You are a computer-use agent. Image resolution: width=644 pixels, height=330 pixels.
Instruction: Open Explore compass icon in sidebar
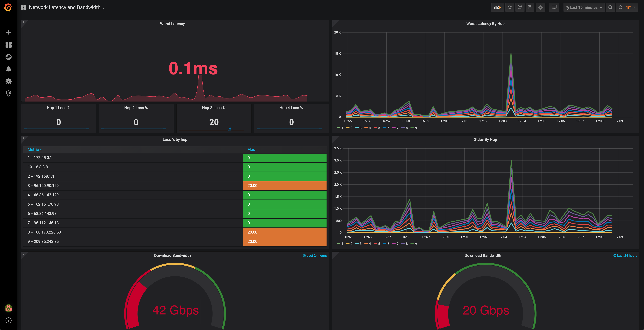(x=9, y=57)
